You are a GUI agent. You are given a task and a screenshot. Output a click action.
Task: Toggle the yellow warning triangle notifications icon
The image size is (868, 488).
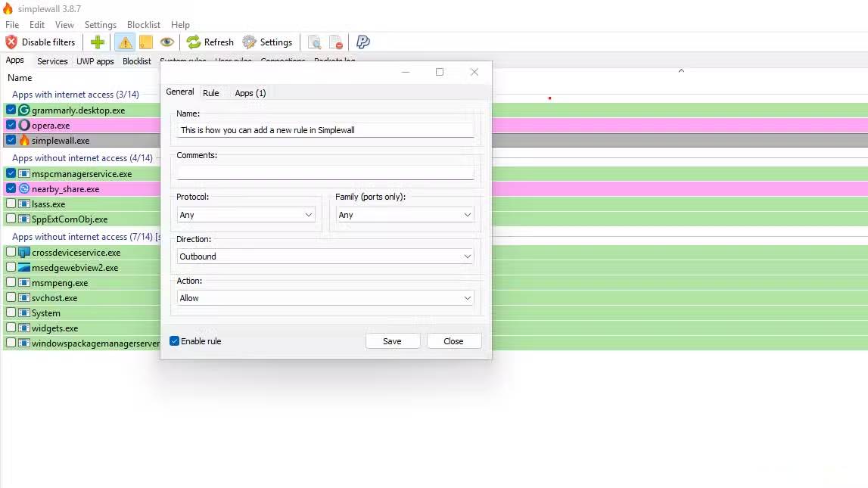[x=125, y=42]
